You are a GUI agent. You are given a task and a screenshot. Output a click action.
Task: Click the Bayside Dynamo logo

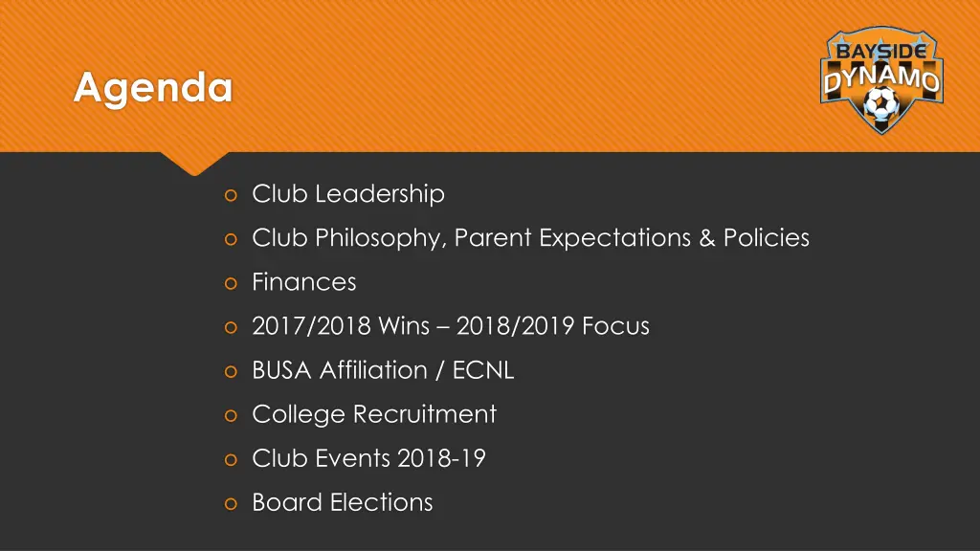(x=881, y=80)
